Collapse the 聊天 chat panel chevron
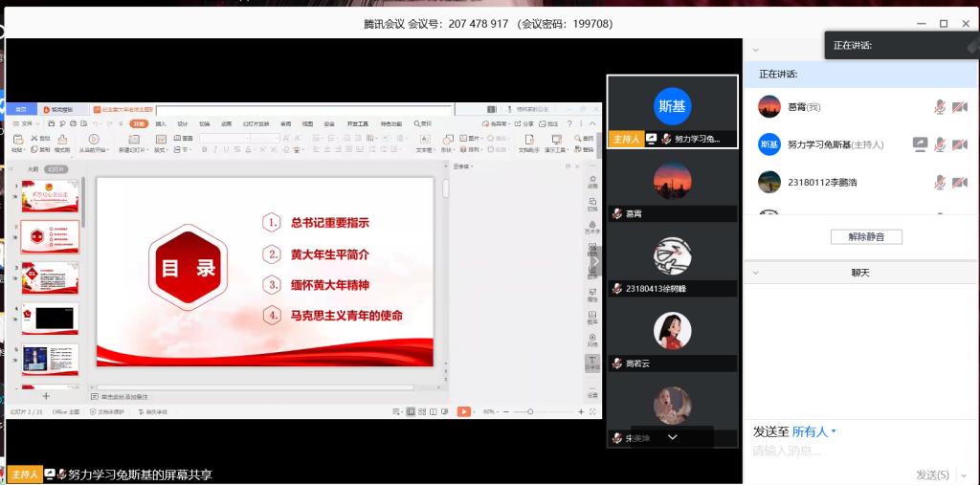 [x=754, y=273]
